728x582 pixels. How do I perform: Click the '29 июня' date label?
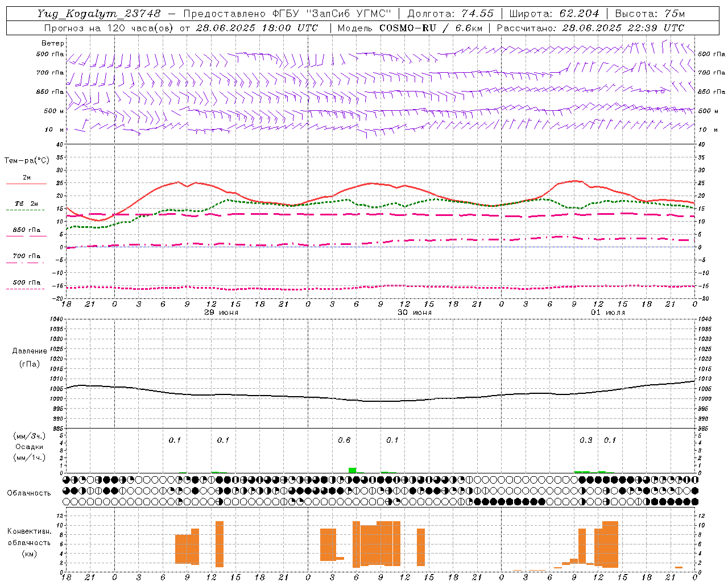(x=221, y=313)
